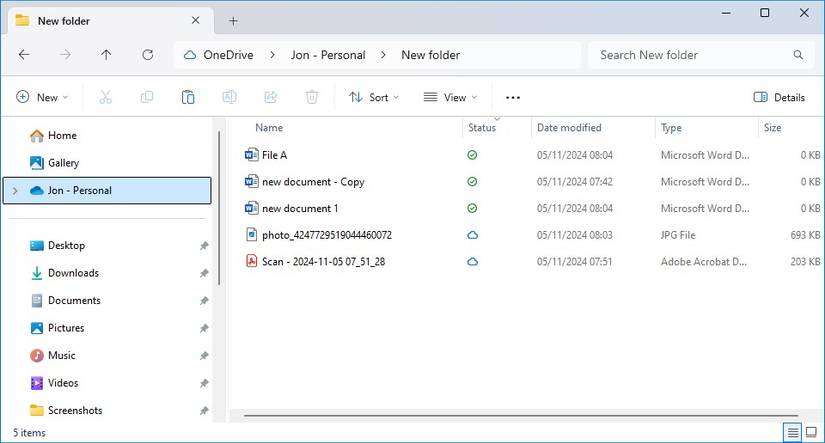Click the search magnifier icon
The width and height of the screenshot is (825, 443).
(798, 55)
